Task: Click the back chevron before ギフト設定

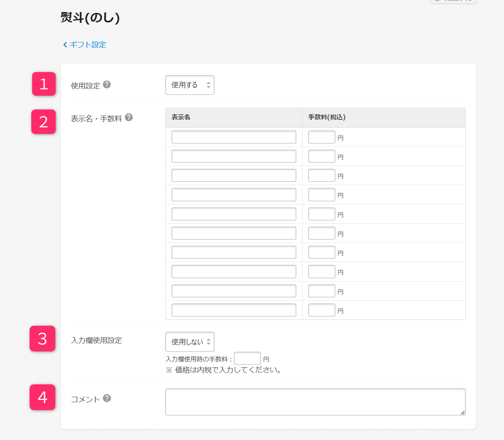Action: coord(65,45)
